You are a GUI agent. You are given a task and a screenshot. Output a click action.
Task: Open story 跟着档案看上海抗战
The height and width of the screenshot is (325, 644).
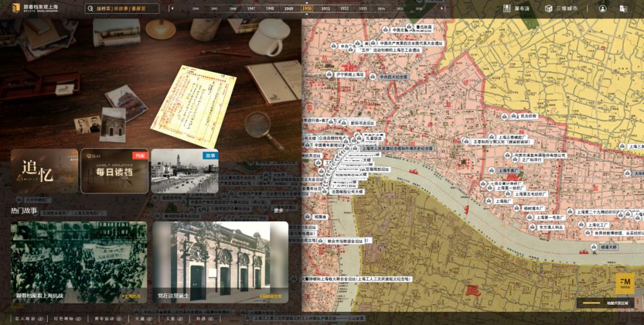(79, 262)
